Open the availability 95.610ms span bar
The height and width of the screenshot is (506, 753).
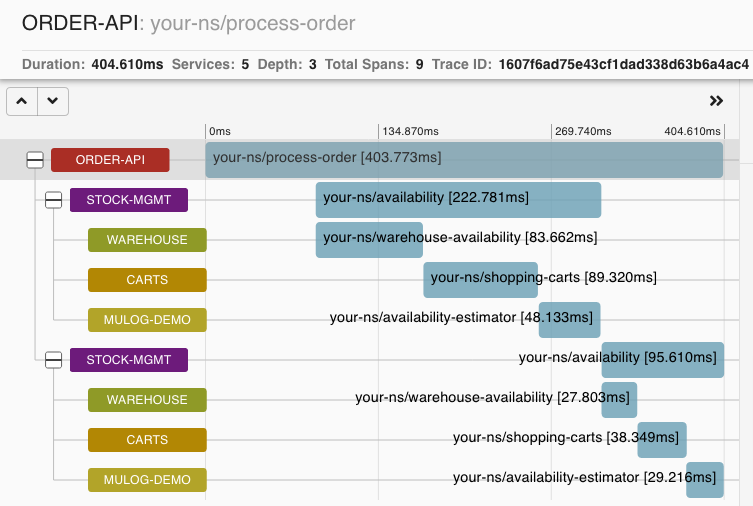click(x=663, y=360)
